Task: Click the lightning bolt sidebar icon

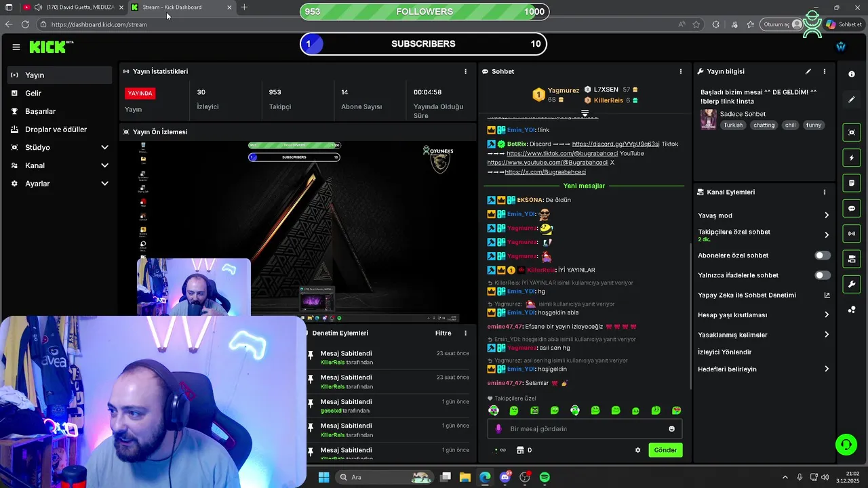Action: pos(852,158)
